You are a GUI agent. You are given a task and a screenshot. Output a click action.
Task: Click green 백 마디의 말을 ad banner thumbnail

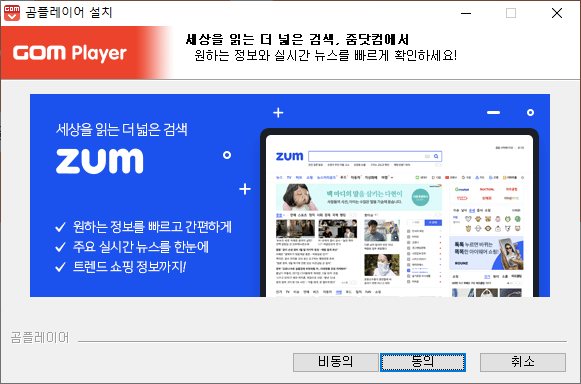point(359,197)
